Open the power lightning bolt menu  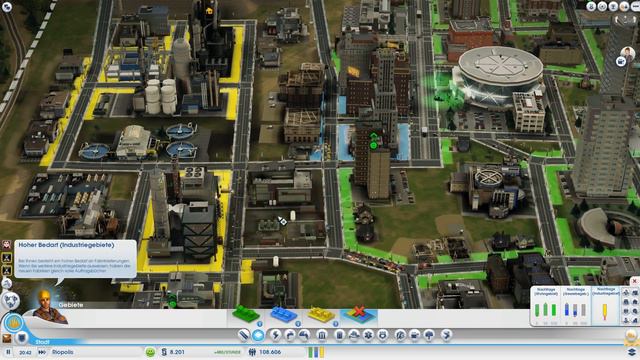click(275, 335)
